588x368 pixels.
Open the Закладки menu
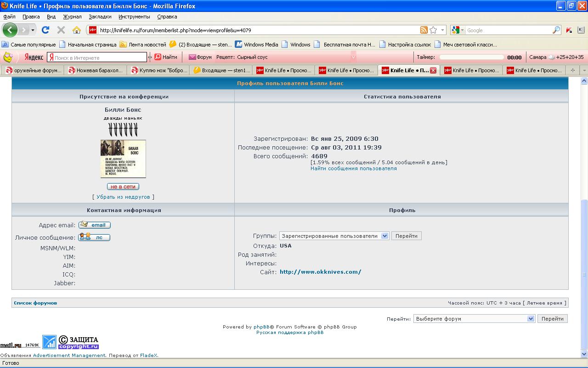coord(100,17)
